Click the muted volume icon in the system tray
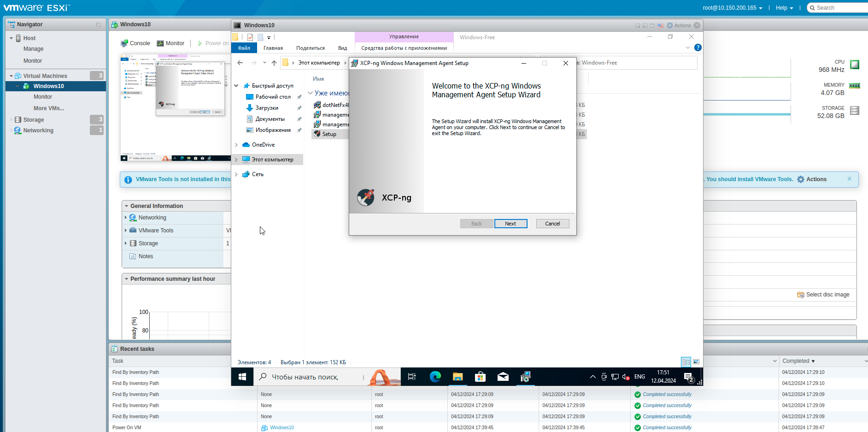 (626, 377)
